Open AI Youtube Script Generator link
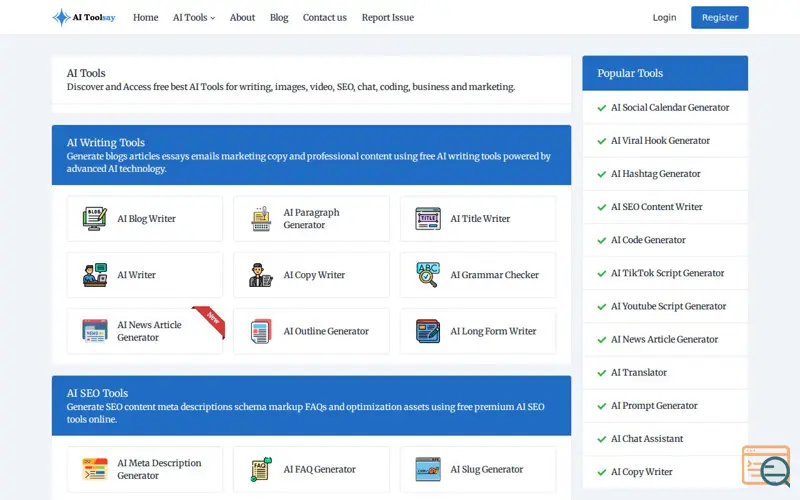This screenshot has width=800, height=500. [668, 306]
